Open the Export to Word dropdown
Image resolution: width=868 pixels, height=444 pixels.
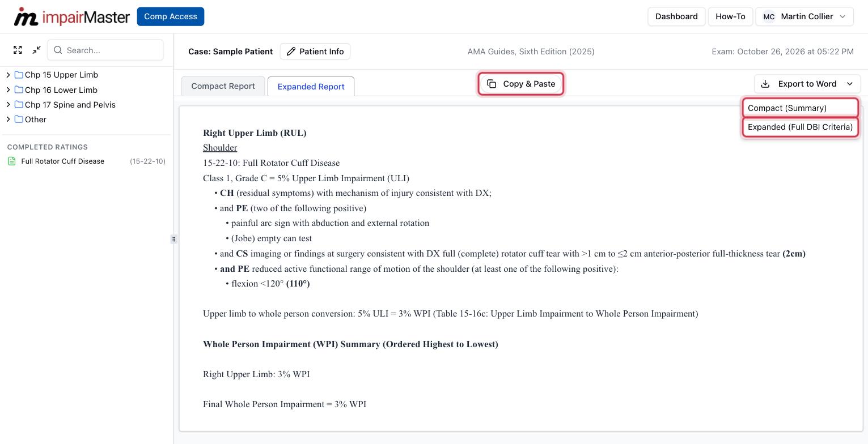pyautogui.click(x=807, y=84)
